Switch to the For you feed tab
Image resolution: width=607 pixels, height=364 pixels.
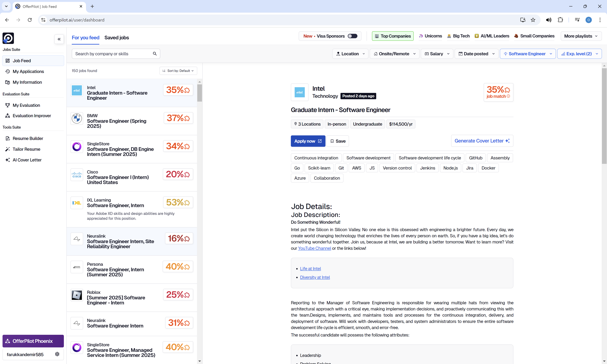[85, 38]
